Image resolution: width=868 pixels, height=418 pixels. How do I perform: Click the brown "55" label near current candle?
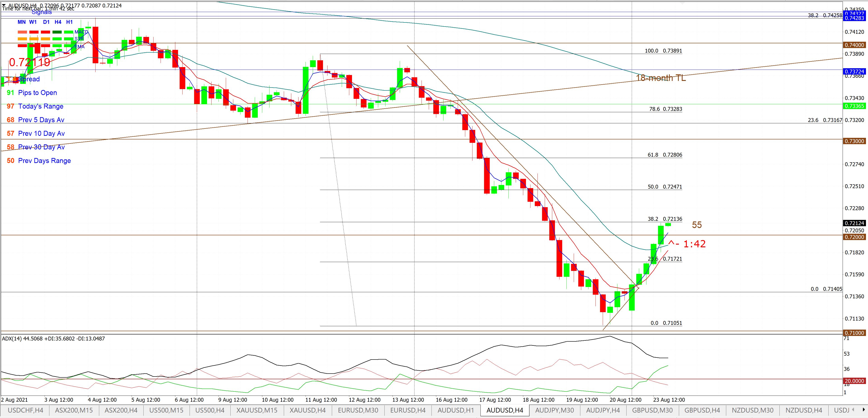point(697,225)
